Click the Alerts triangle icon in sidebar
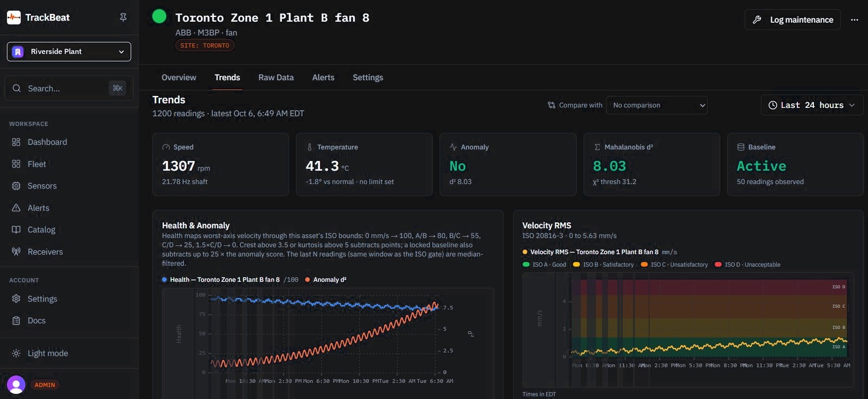 tap(16, 208)
